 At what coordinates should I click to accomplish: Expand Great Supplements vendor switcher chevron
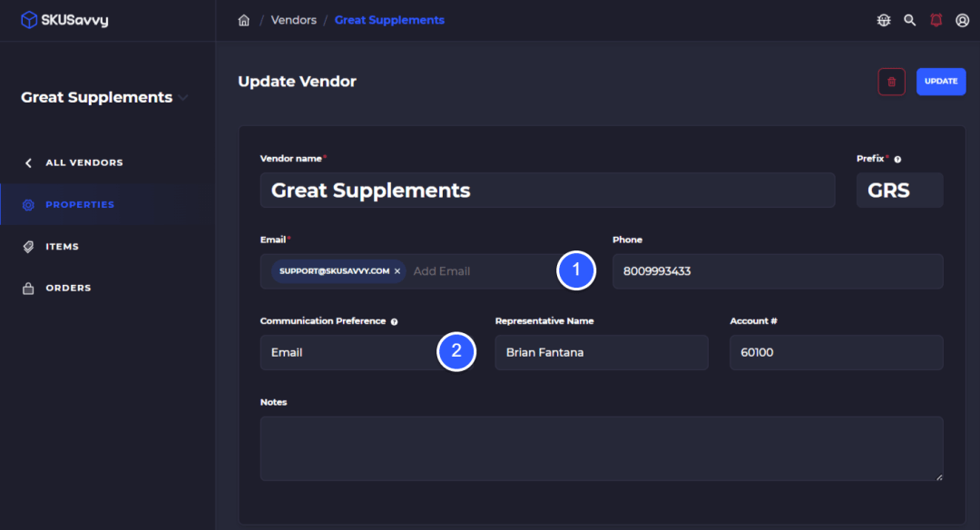[x=183, y=97]
